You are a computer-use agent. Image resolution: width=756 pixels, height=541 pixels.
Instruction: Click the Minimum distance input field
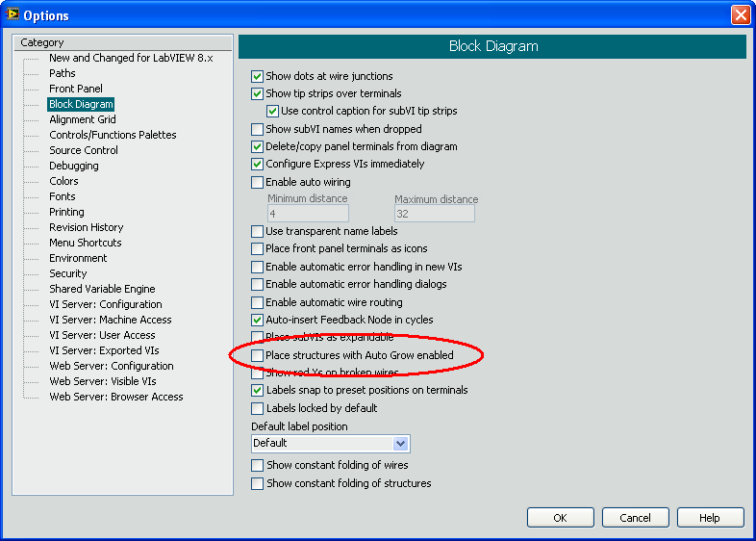point(308,214)
